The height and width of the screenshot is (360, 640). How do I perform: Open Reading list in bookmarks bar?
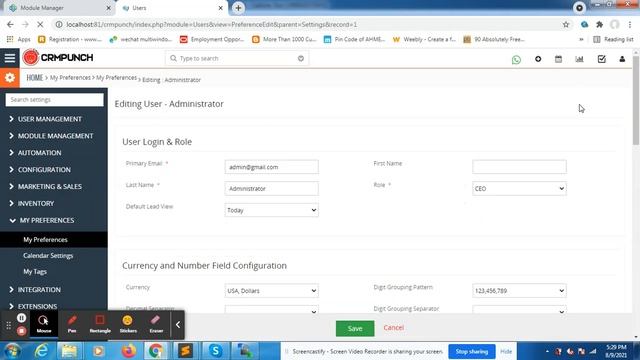(613, 40)
